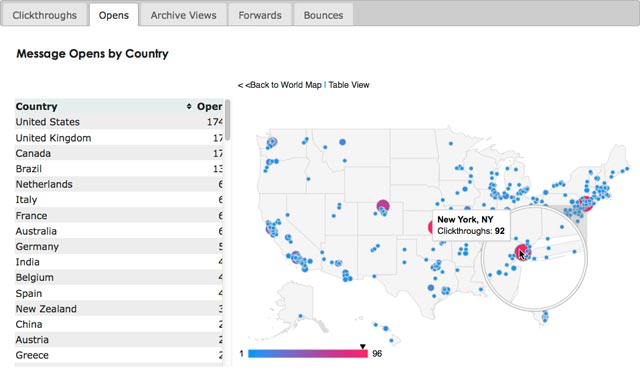
Task: Click the Brazil row in the table
Action: (x=119, y=169)
